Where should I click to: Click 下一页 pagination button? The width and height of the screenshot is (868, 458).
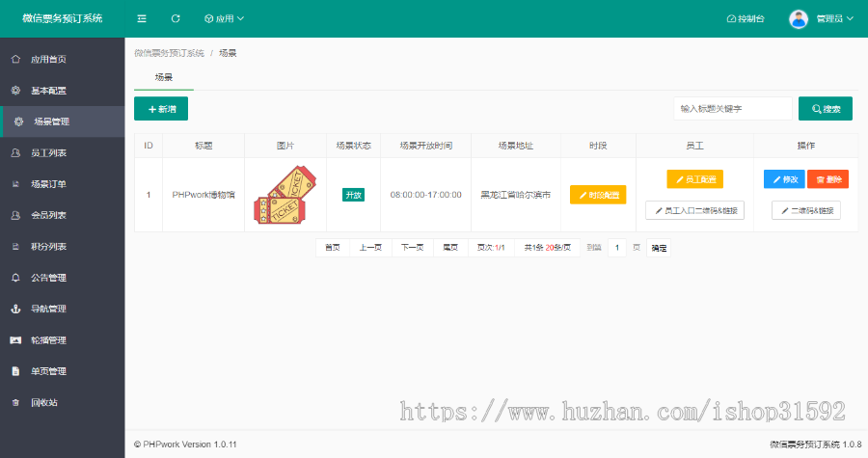pyautogui.click(x=413, y=248)
